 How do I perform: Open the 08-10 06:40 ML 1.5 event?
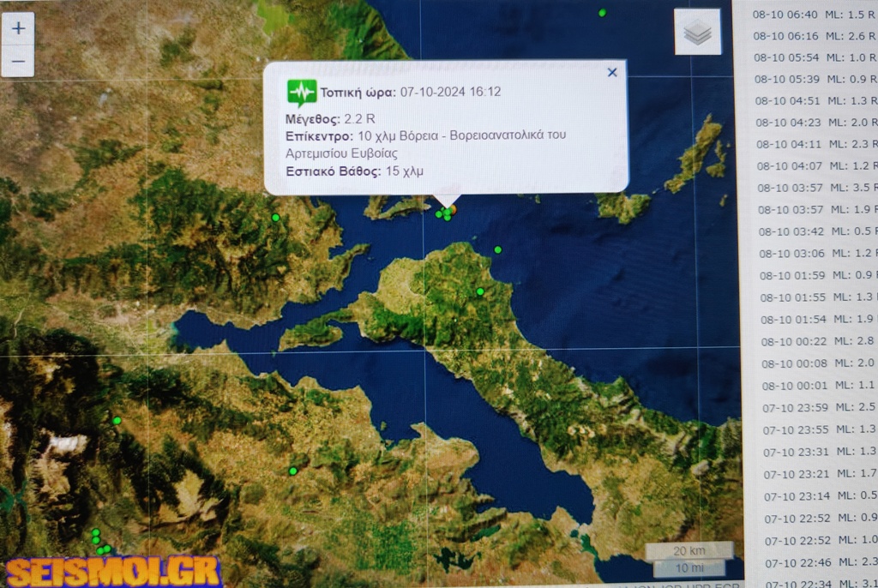point(815,14)
